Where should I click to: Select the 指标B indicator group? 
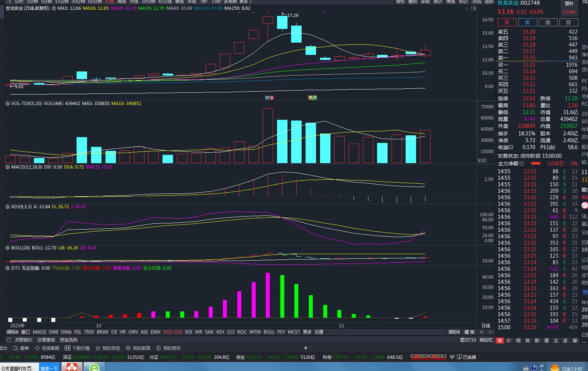454,332
